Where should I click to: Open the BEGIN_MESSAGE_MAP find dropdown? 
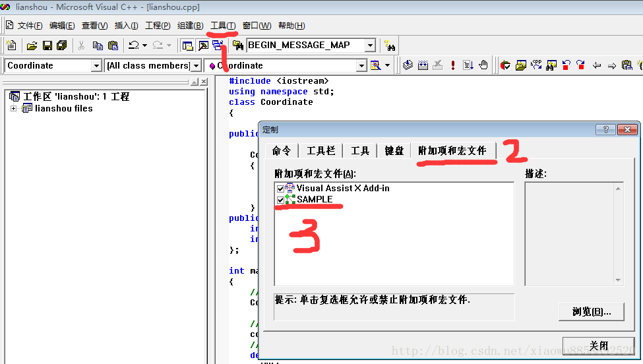[x=370, y=45]
